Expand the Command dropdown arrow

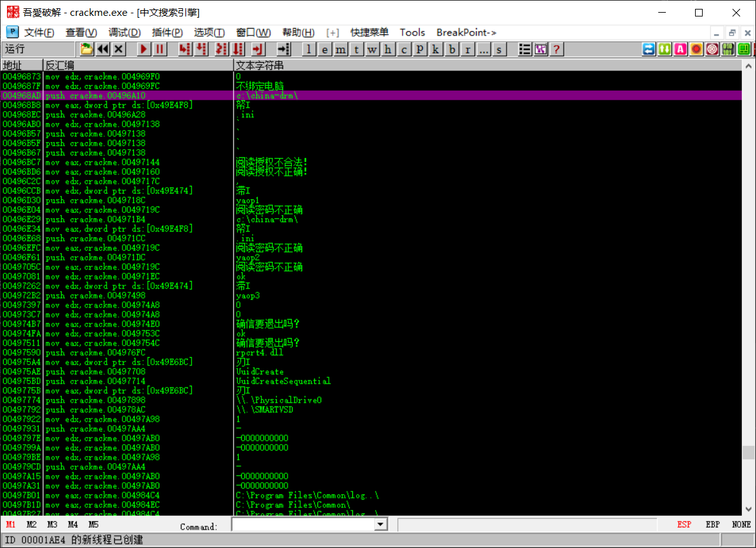pos(380,525)
